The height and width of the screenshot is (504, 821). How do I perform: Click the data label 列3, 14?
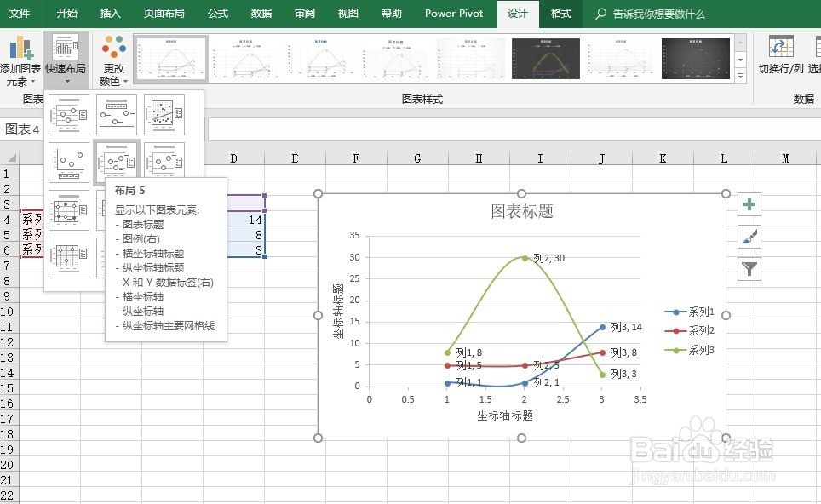pos(626,327)
